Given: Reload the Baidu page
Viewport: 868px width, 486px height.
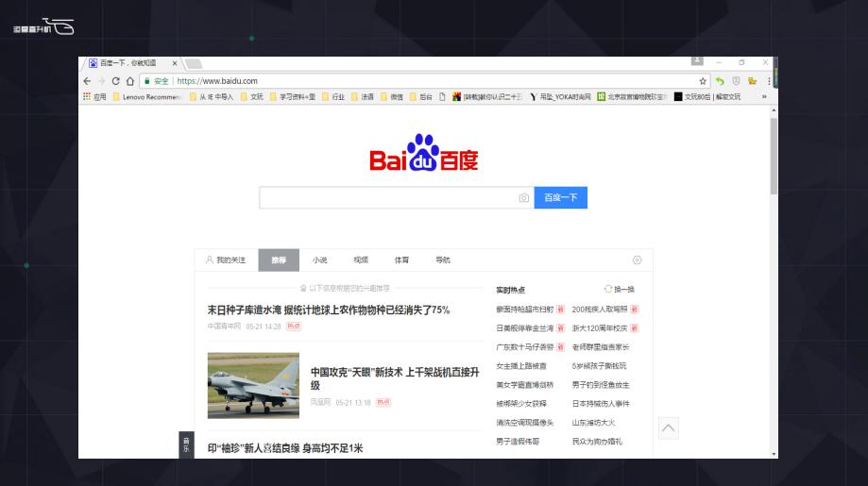Looking at the screenshot, I should pos(115,81).
